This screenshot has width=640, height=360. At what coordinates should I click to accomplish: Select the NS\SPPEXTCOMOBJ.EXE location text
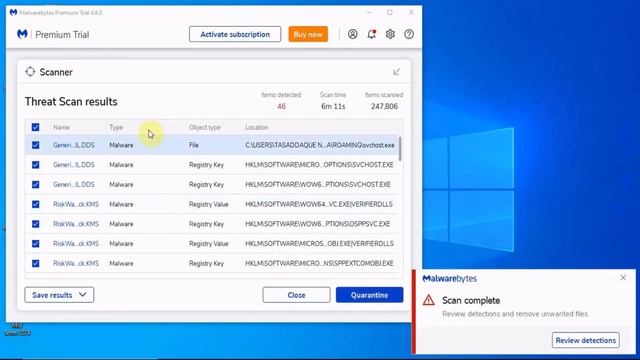319,264
